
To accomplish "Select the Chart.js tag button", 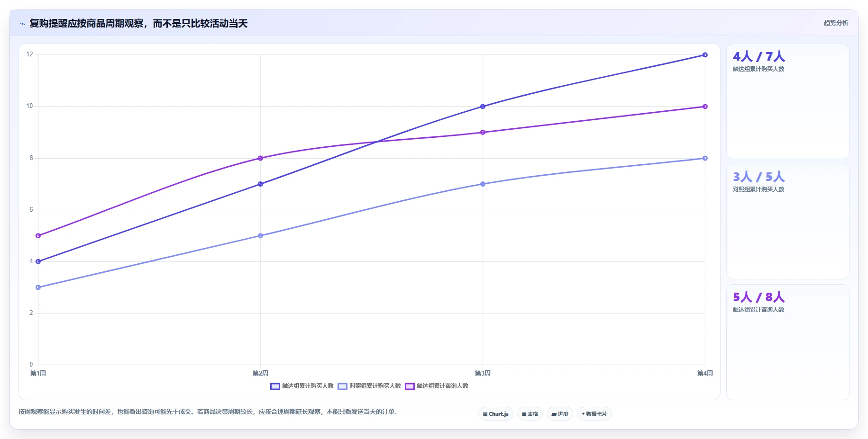I will coord(495,414).
